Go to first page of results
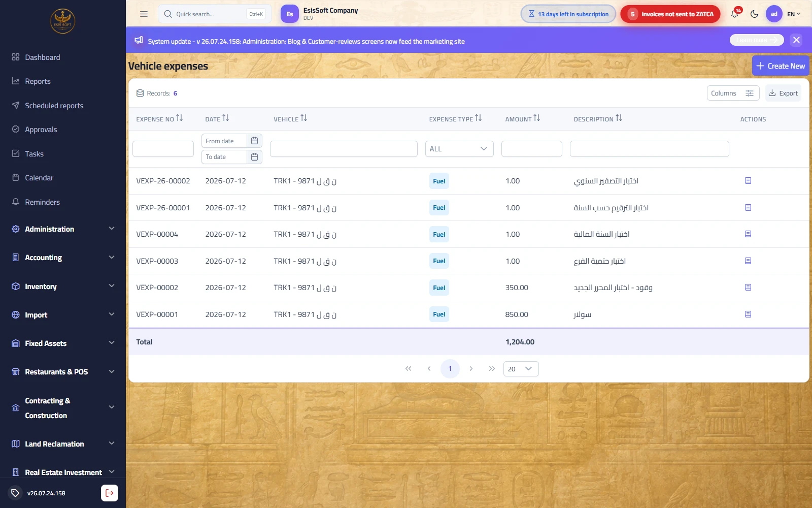 408,369
